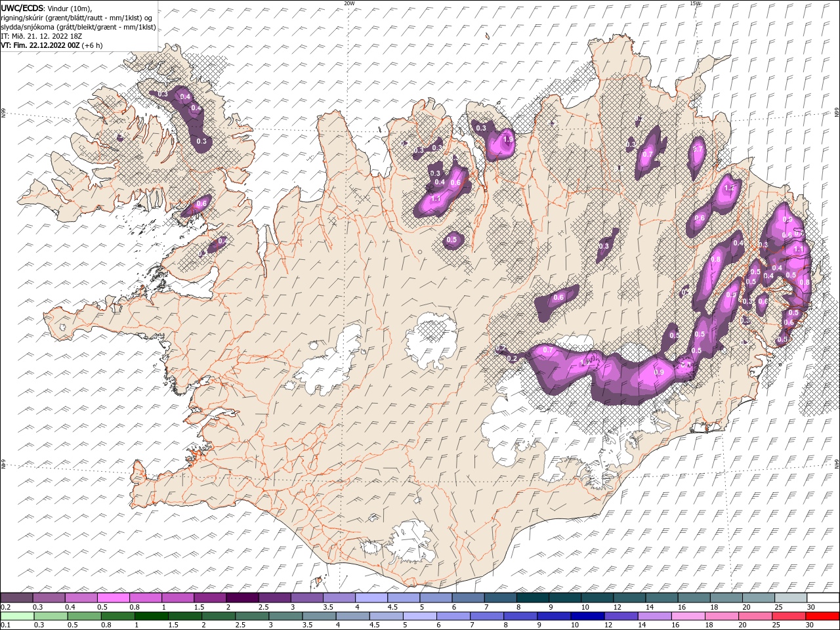Pick the snow scale swatch labeled 6
The height and width of the screenshot is (630, 840).
click(x=468, y=598)
